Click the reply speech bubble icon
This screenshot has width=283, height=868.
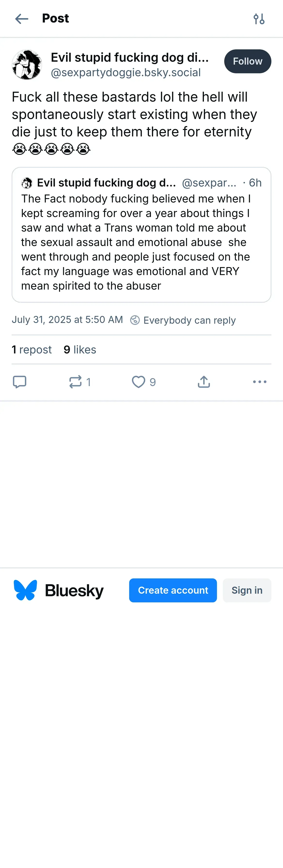pos(20,382)
